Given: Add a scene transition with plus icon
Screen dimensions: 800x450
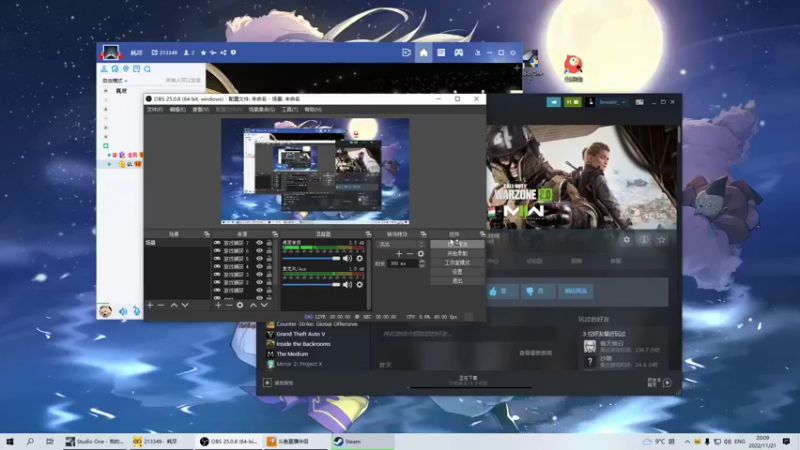Looking at the screenshot, I should 399,254.
